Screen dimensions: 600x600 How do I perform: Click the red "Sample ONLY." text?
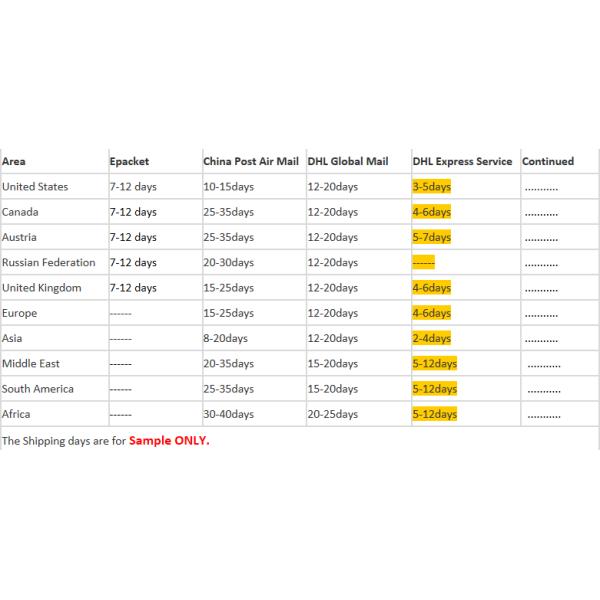(169, 440)
